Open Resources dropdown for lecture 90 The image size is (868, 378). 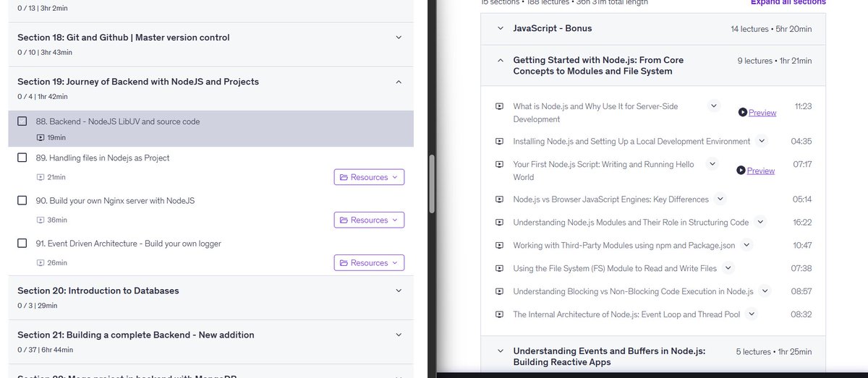[369, 220]
